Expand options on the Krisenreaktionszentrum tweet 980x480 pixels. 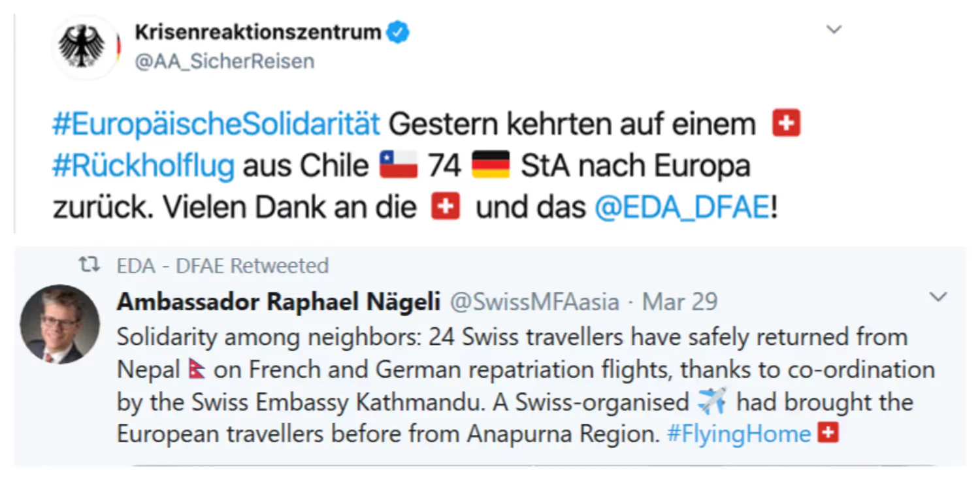(834, 29)
